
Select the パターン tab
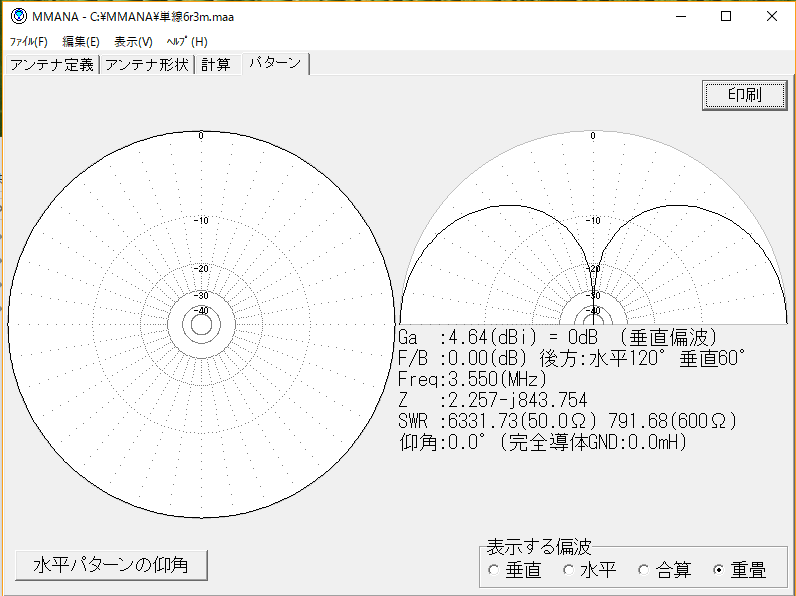pyautogui.click(x=275, y=63)
